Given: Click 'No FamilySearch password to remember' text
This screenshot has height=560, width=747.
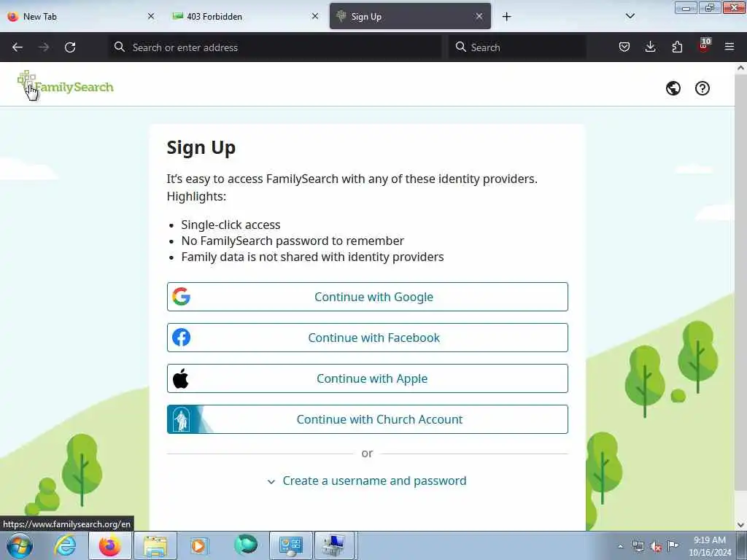Looking at the screenshot, I should click(293, 241).
